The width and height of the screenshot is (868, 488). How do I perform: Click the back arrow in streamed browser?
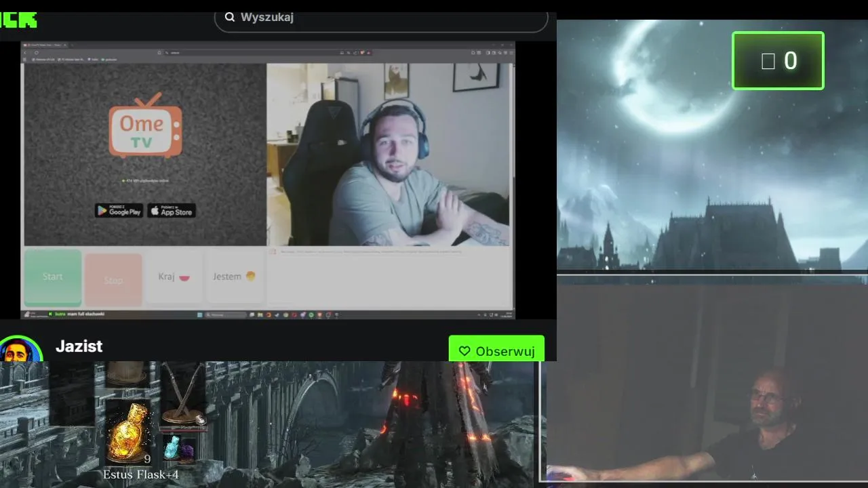click(x=26, y=52)
